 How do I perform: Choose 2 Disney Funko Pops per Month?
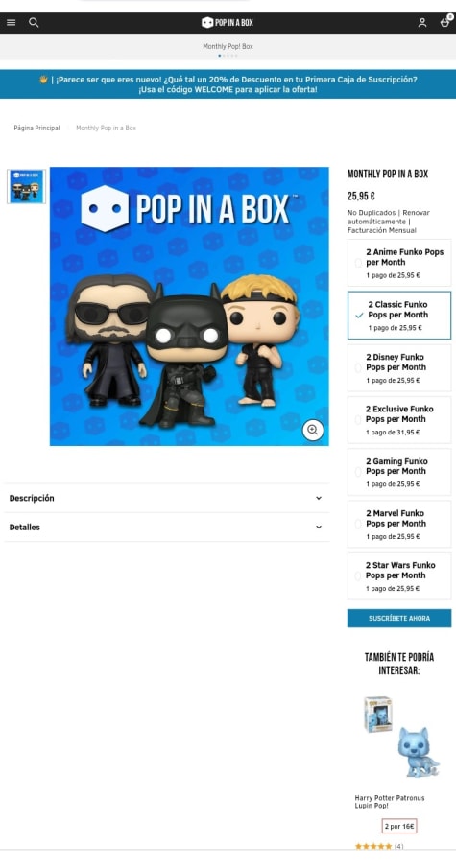coord(399,368)
